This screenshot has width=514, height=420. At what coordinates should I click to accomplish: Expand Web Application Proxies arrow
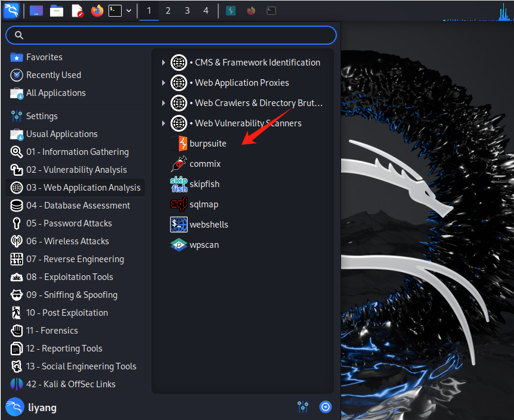[x=163, y=83]
